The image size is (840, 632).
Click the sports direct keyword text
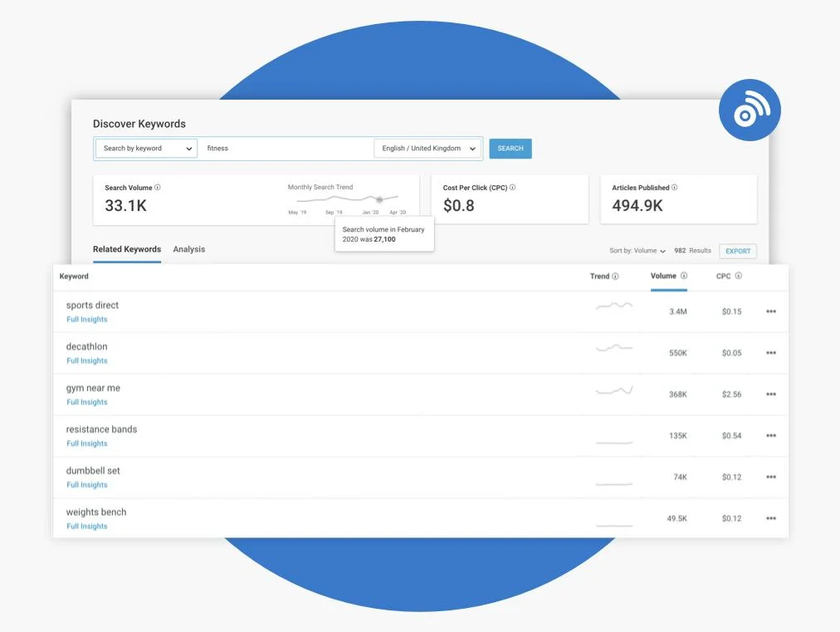click(x=92, y=305)
